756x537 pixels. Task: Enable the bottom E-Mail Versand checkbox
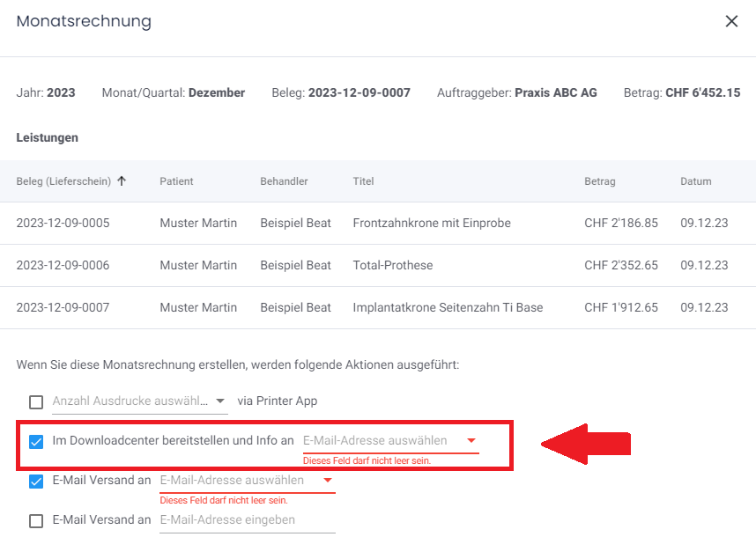click(36, 520)
